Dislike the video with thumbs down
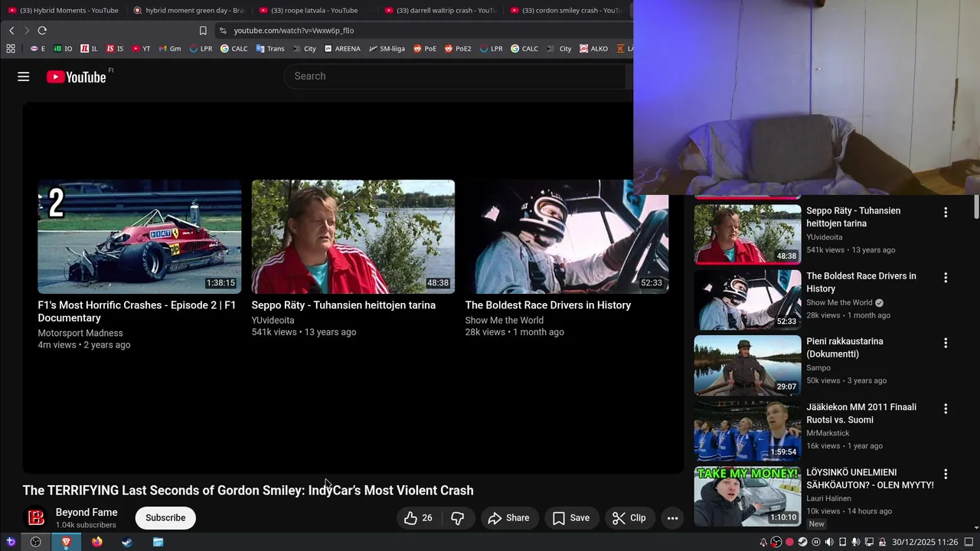Viewport: 980px width, 551px height. (x=457, y=518)
